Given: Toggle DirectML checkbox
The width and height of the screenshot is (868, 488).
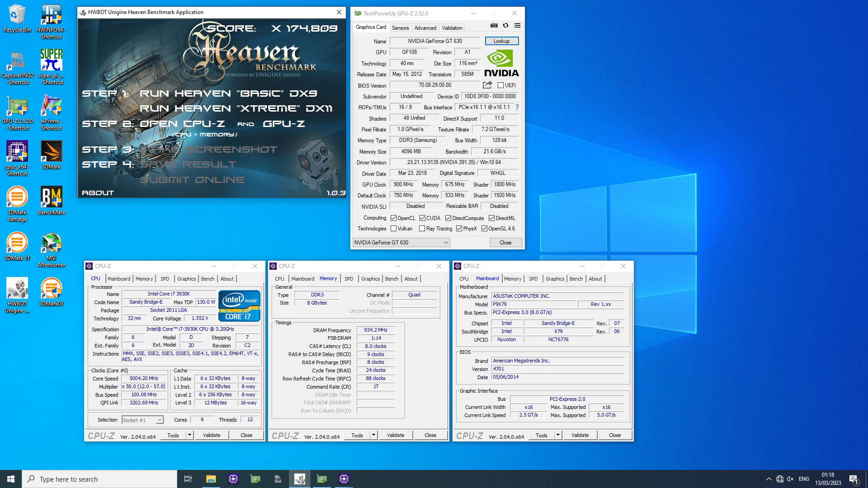Looking at the screenshot, I should 491,218.
